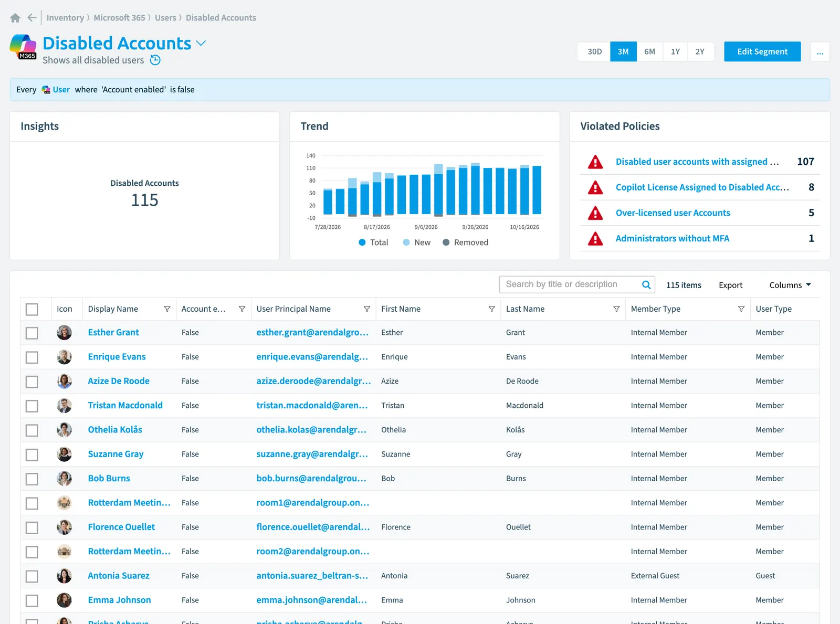Click Azize De Roode's avatar
Screen dimensions: 840x624
tap(64, 382)
